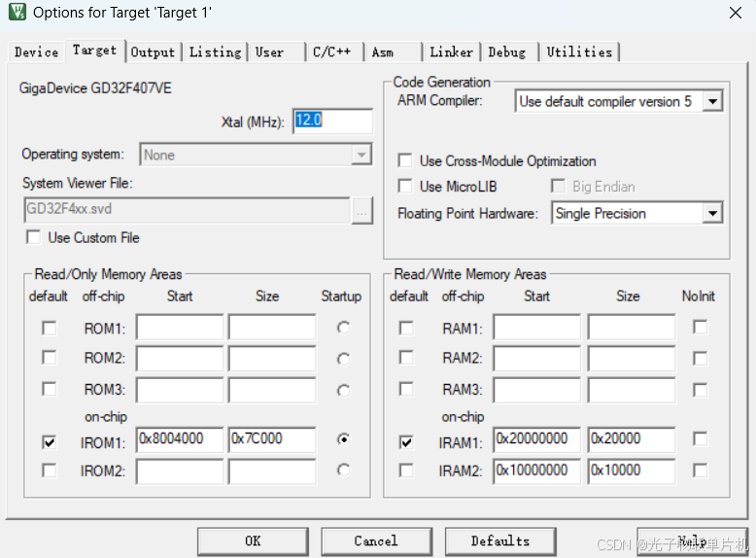Click the RAM1 Size field
756x558 pixels.
631,328
